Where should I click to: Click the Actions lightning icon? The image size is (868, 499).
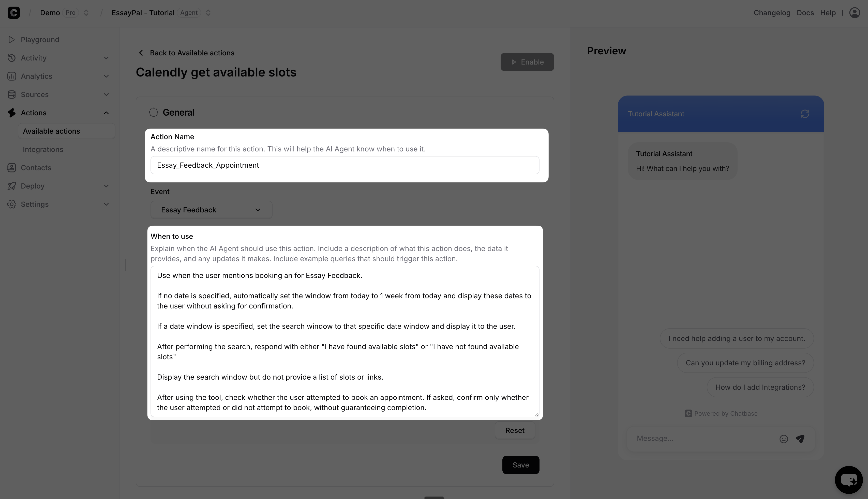pyautogui.click(x=11, y=112)
